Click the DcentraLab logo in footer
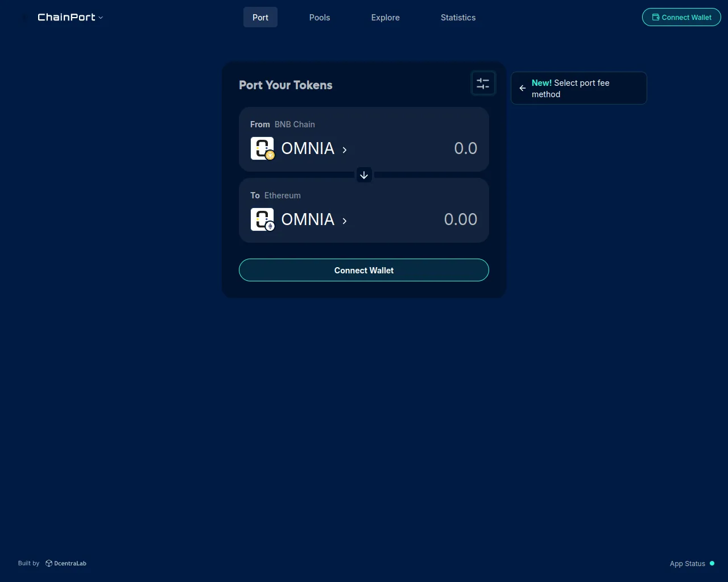Image resolution: width=728 pixels, height=582 pixels. [x=66, y=563]
